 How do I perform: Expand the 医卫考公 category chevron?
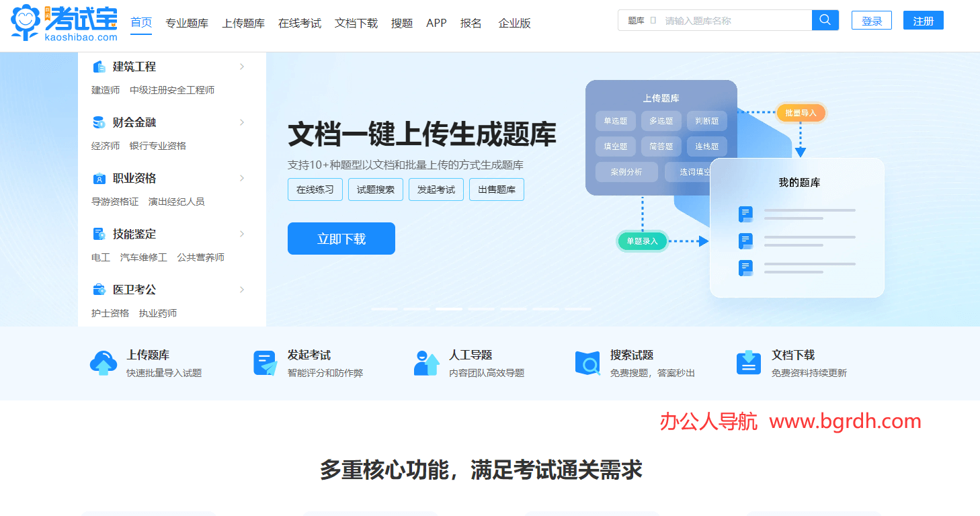[242, 289]
